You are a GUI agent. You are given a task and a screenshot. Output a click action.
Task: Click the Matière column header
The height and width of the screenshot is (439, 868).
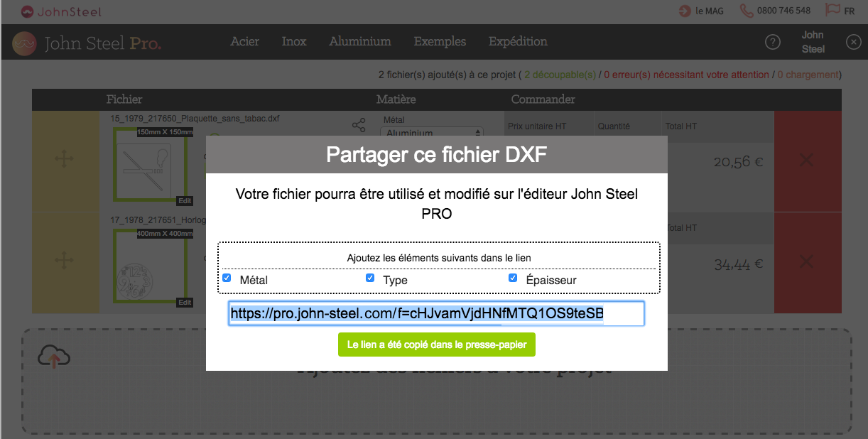click(396, 99)
